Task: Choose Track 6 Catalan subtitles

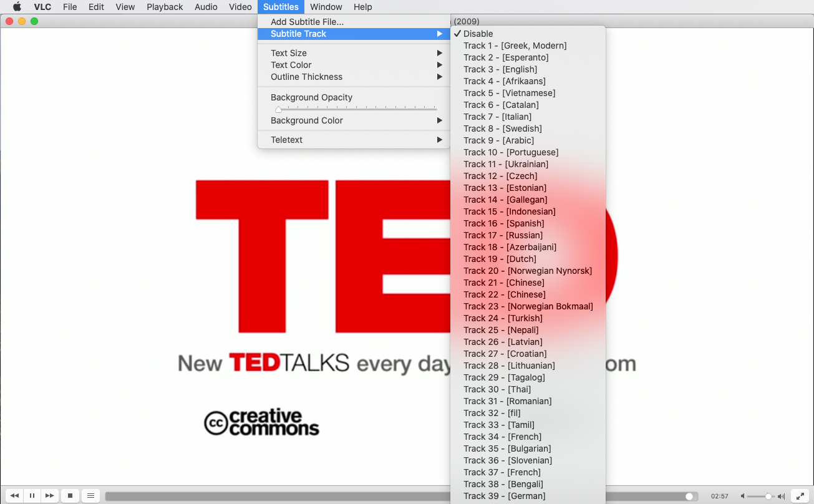Action: point(528,105)
